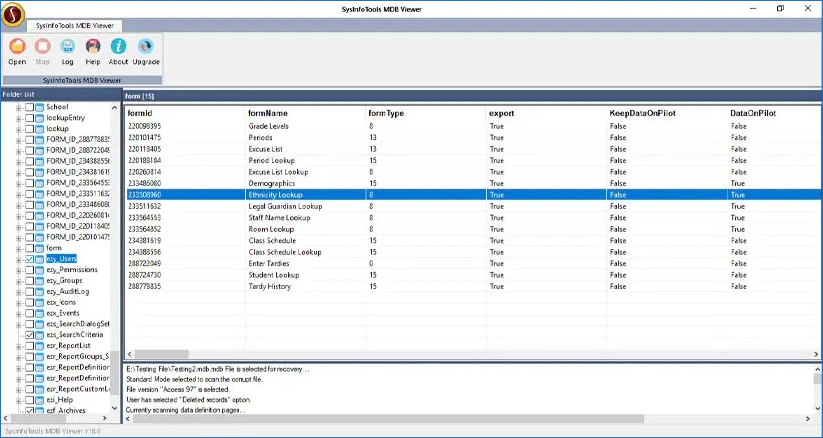Click the SysInfoTools logo at top left

(13, 15)
